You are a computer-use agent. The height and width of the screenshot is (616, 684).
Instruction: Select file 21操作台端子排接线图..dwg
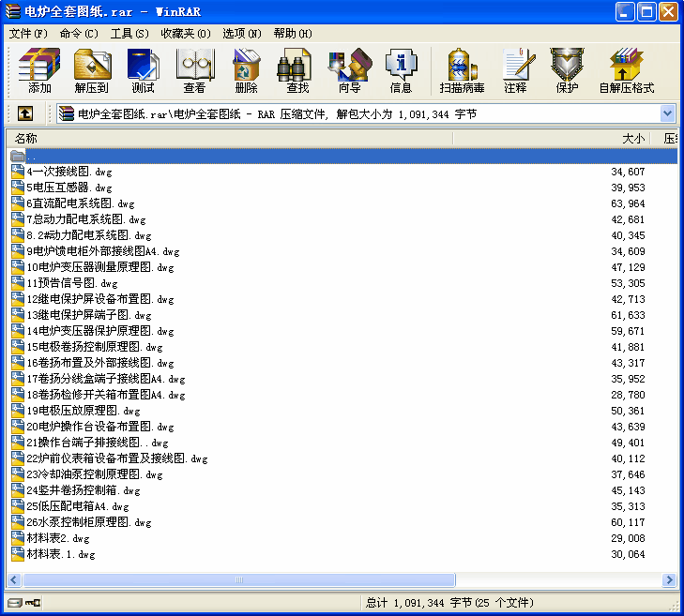(98, 443)
